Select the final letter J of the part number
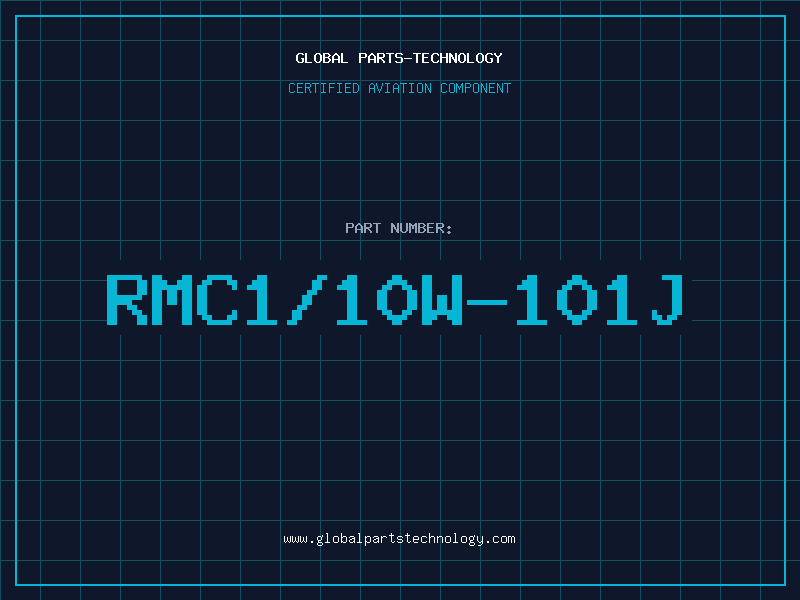This screenshot has height=600, width=800. pyautogui.click(x=667, y=300)
